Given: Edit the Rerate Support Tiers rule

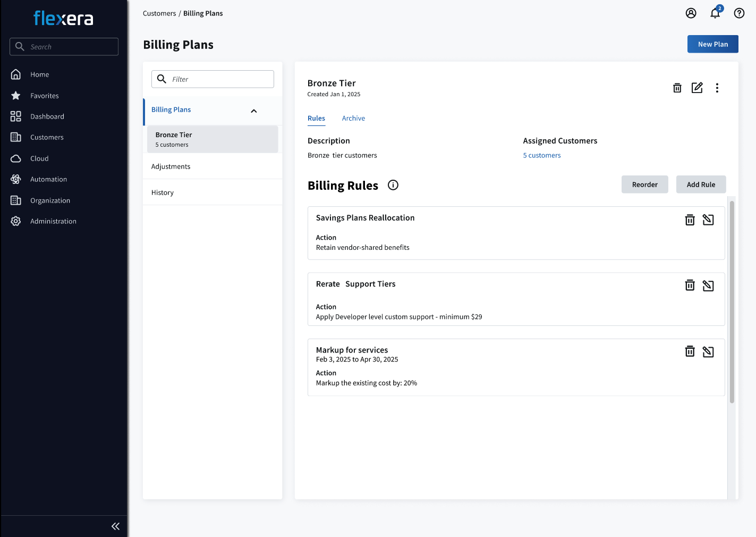Looking at the screenshot, I should tap(708, 286).
